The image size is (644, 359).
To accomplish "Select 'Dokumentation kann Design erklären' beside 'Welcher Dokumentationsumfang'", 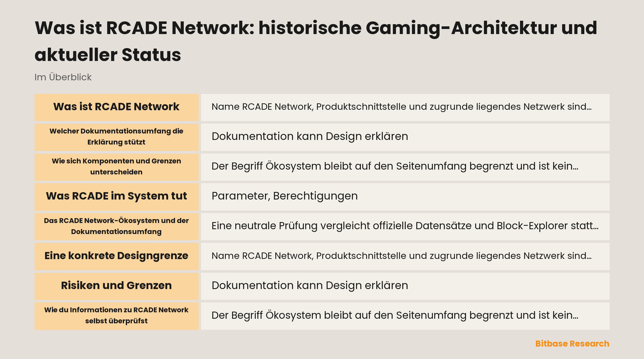I will pos(405,137).
